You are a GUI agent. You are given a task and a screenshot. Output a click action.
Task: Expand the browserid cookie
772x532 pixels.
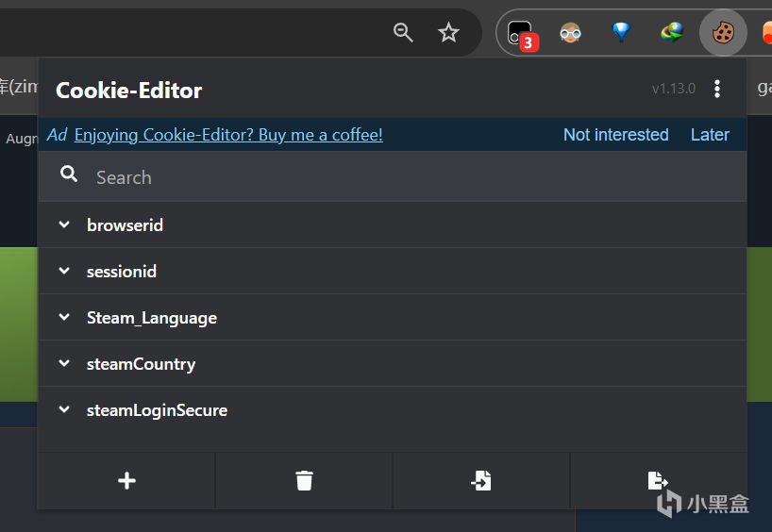(125, 225)
